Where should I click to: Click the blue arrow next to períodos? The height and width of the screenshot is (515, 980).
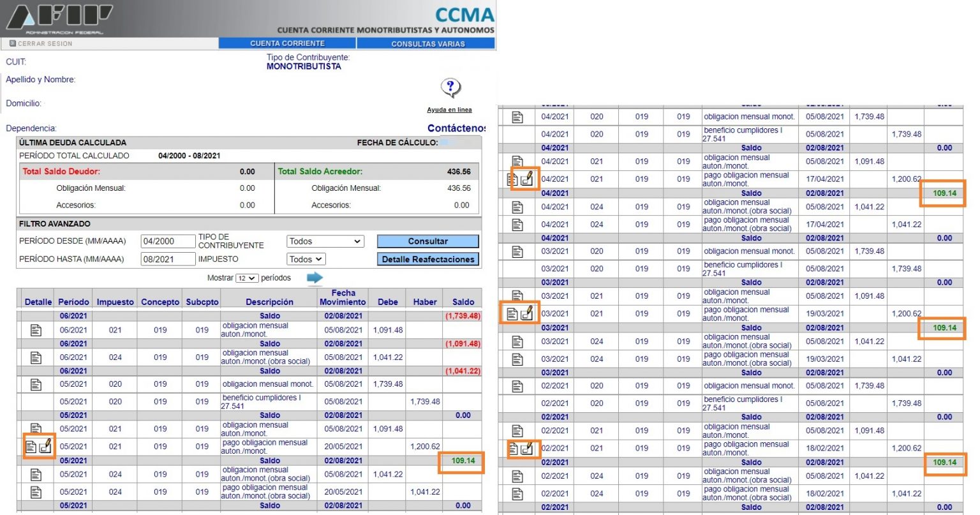point(315,278)
